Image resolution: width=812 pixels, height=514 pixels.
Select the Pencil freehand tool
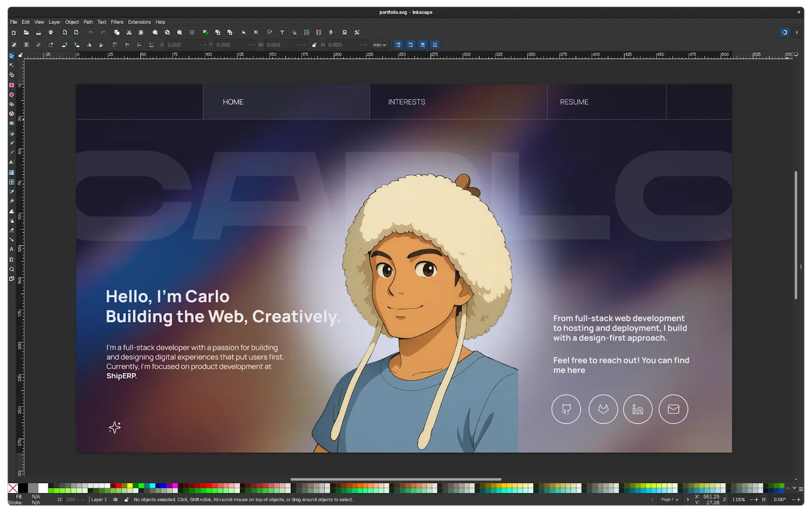12,143
